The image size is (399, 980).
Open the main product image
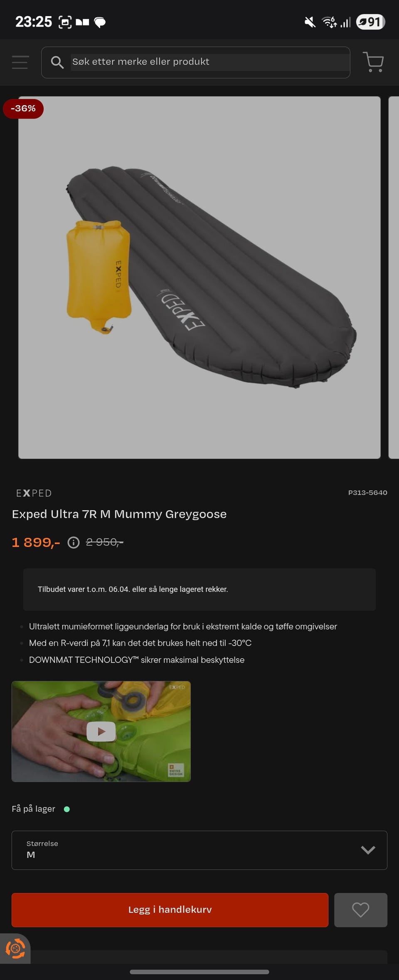(199, 277)
